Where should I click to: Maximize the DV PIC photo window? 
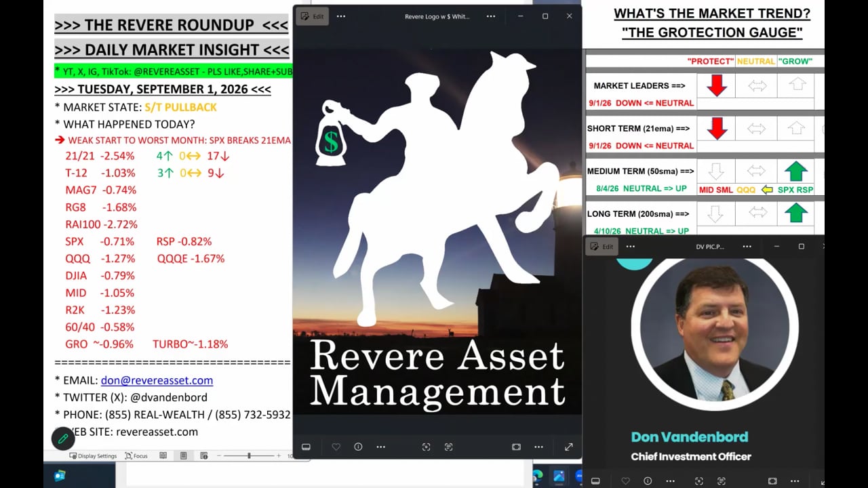click(x=801, y=247)
